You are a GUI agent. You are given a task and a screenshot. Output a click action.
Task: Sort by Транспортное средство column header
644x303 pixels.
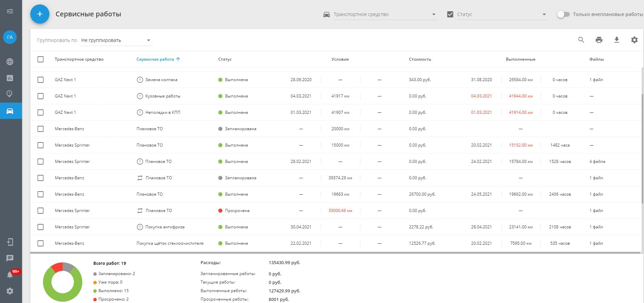tap(79, 59)
